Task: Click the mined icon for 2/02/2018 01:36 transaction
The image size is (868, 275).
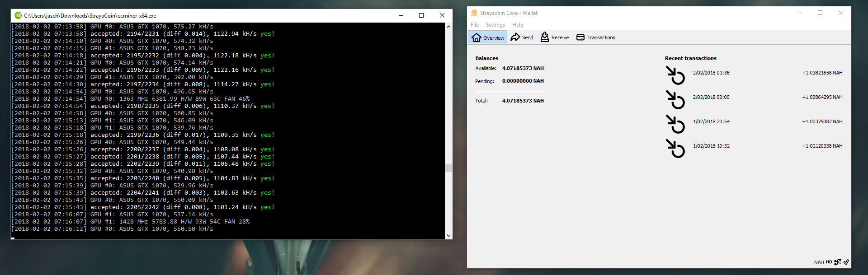Action: point(675,75)
